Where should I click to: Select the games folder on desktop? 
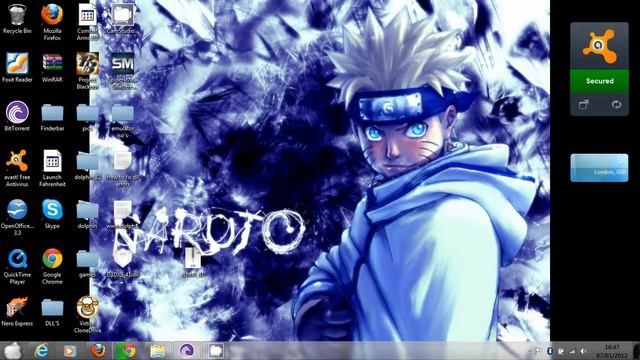(87, 264)
